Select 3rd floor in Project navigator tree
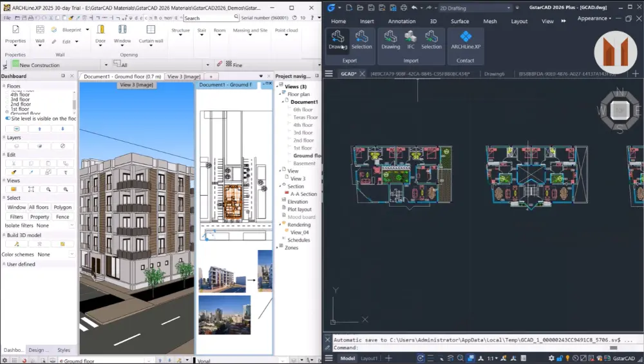Viewport: 644px width, 364px height. (303, 133)
